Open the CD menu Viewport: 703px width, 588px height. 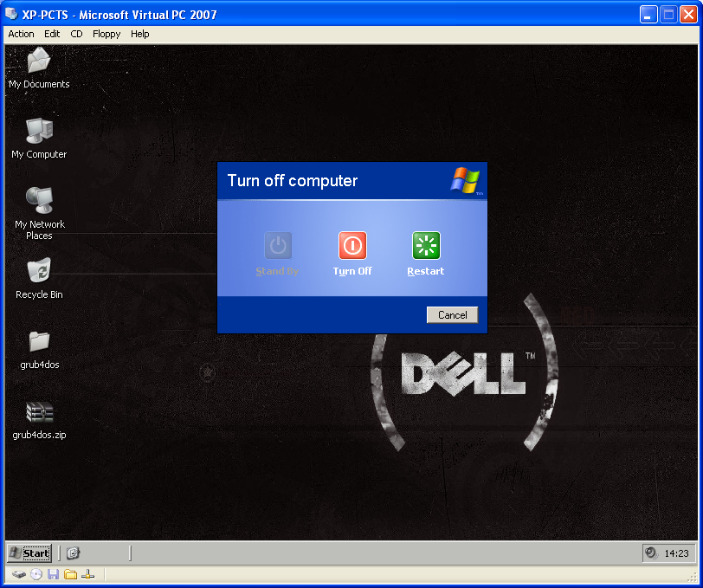coord(77,34)
